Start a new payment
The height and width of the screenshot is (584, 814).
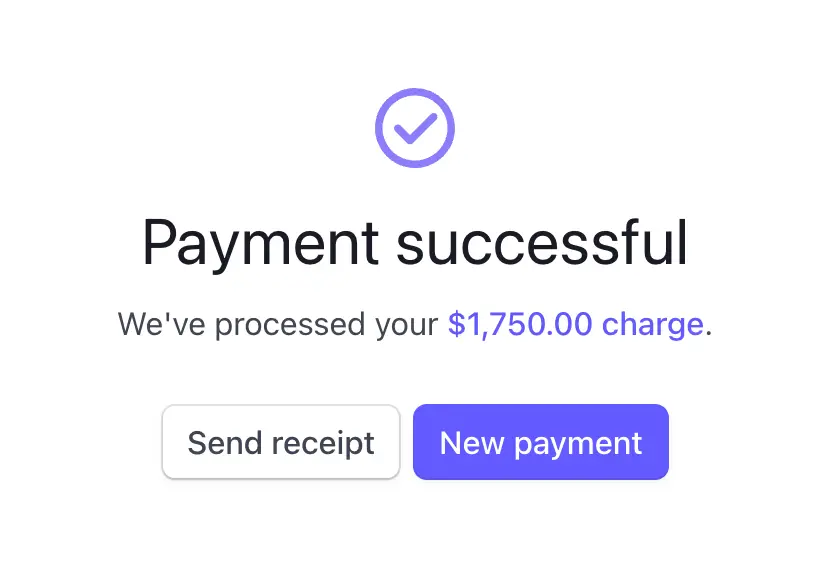540,442
